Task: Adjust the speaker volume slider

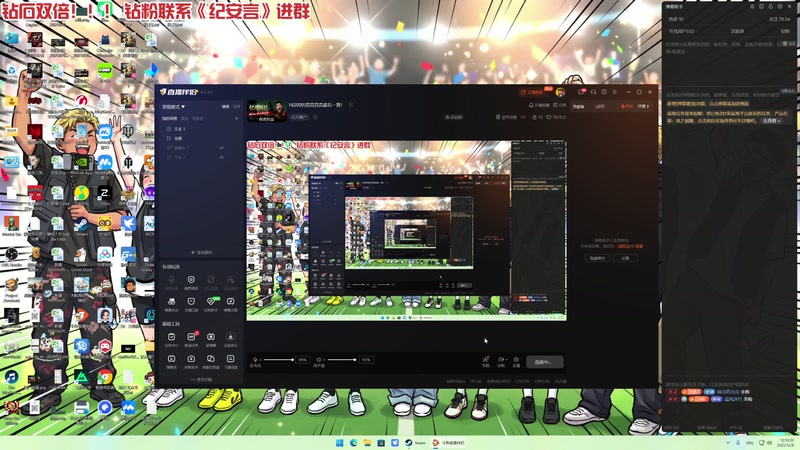Action: (x=341, y=360)
